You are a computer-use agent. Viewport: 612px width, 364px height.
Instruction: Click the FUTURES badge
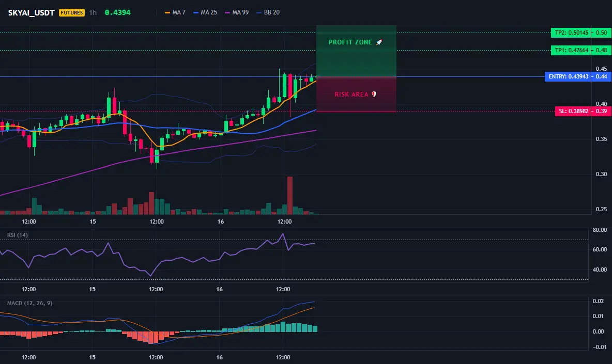click(x=72, y=12)
